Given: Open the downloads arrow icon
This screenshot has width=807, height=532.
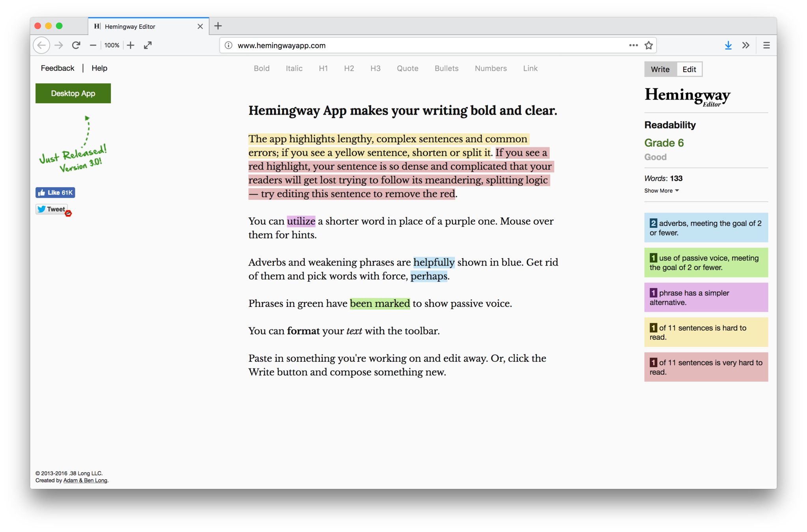Looking at the screenshot, I should pyautogui.click(x=728, y=45).
